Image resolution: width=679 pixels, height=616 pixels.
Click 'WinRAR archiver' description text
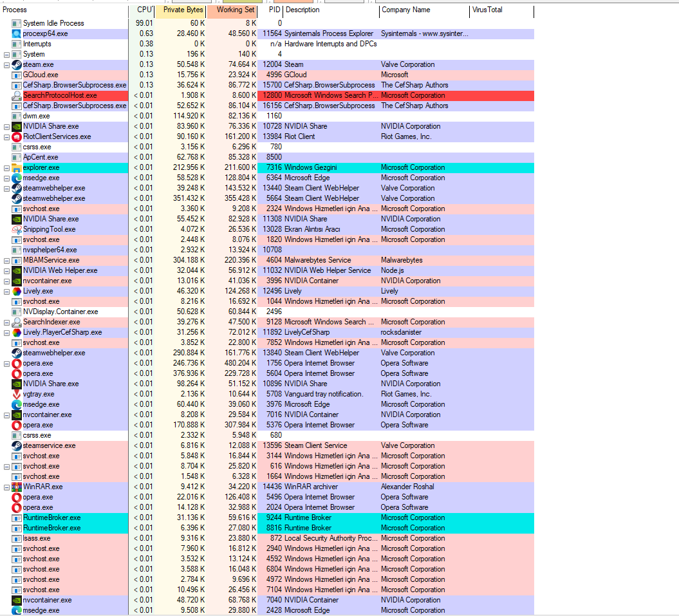coord(311,487)
